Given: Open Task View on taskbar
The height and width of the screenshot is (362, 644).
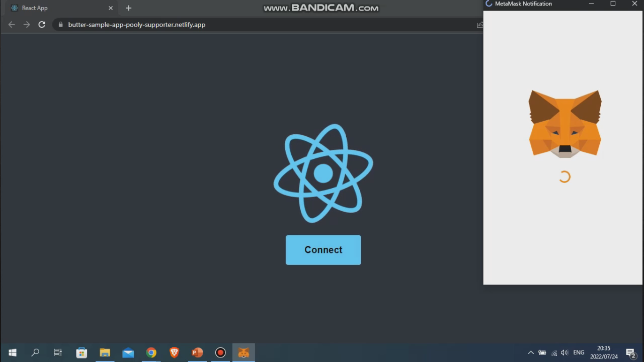Looking at the screenshot, I should pyautogui.click(x=58, y=352).
